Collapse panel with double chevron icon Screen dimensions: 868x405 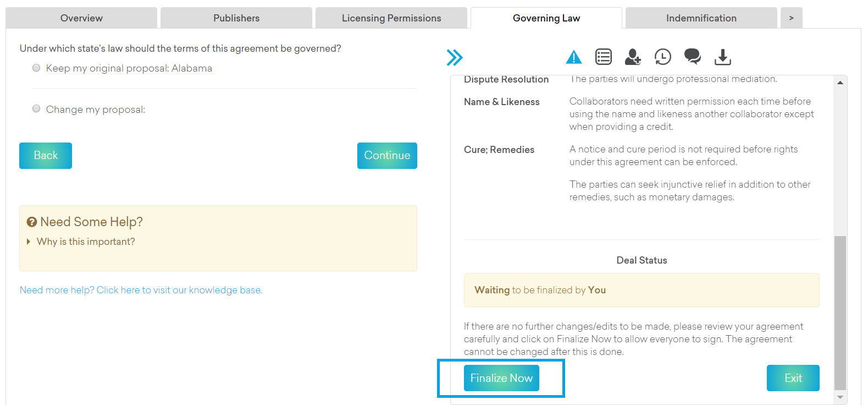[455, 57]
